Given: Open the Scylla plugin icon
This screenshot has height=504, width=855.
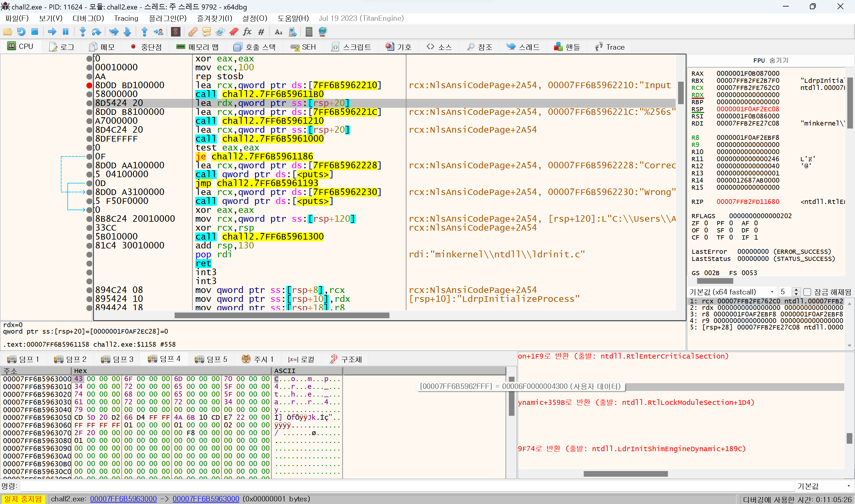Looking at the screenshot, I should pyautogui.click(x=175, y=32).
